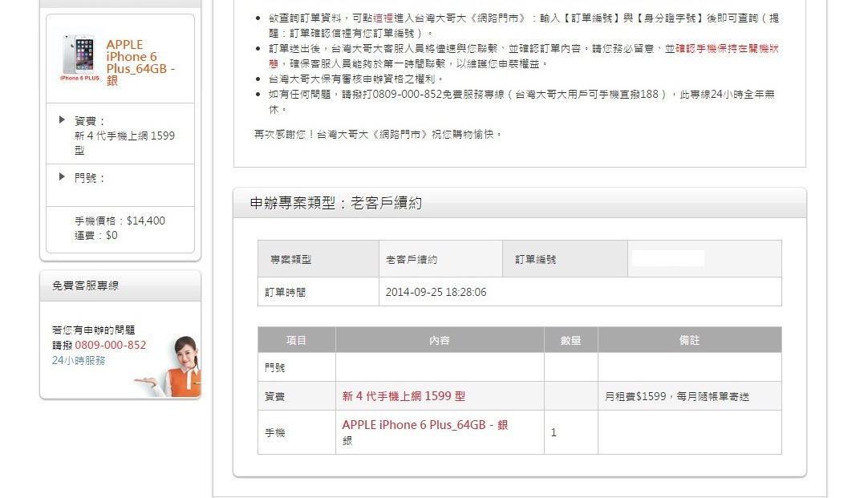This screenshot has width=868, height=498.
Task: Click the 新 4 代手機上網 1599 型 sidebar plan text
Action: [124, 143]
